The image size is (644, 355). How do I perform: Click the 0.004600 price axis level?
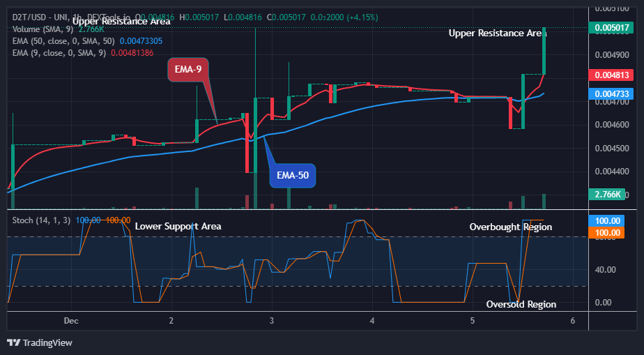(x=612, y=125)
